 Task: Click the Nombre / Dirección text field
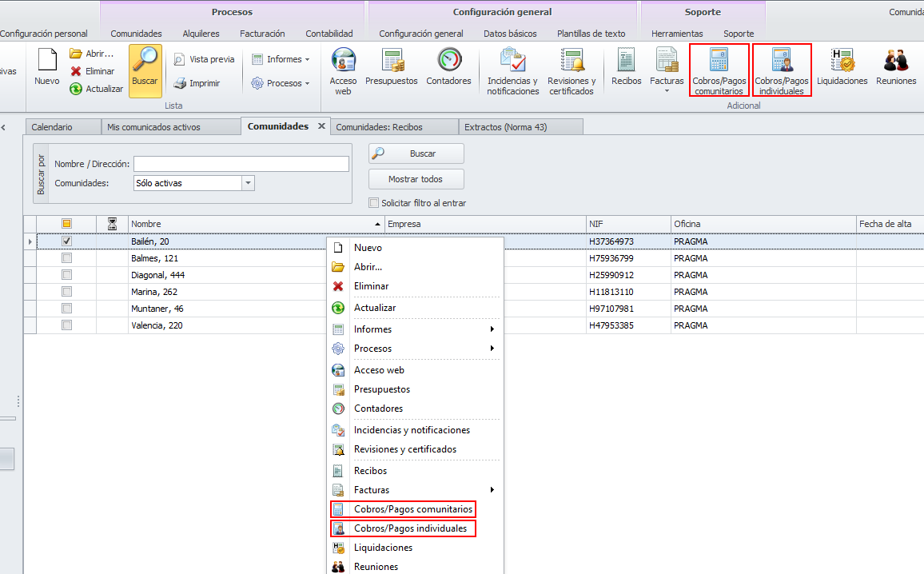click(x=241, y=164)
